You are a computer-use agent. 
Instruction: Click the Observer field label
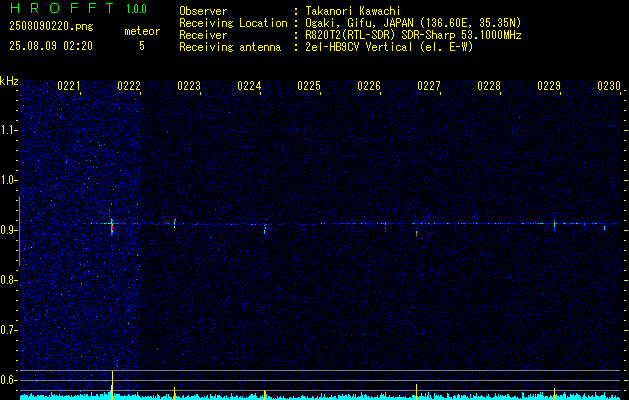203,11
